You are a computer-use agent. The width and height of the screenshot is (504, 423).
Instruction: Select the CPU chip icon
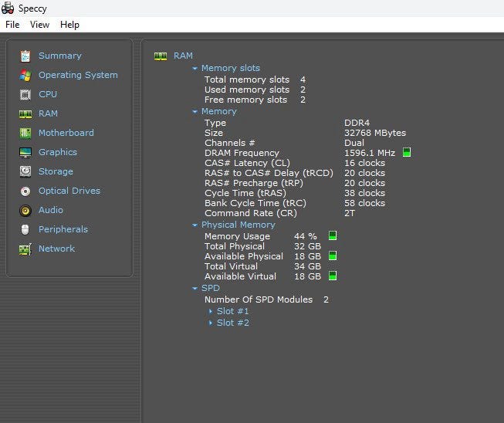click(x=25, y=94)
